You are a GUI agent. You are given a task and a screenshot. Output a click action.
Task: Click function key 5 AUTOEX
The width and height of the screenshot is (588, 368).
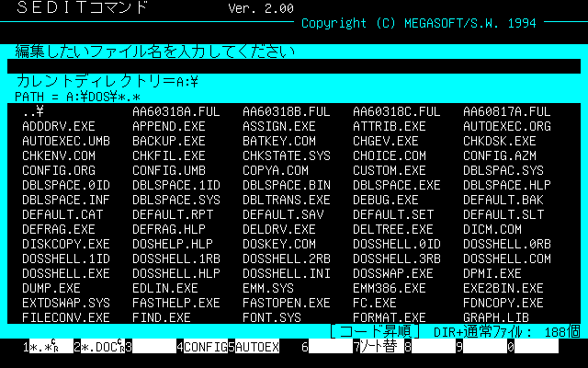[x=257, y=347]
